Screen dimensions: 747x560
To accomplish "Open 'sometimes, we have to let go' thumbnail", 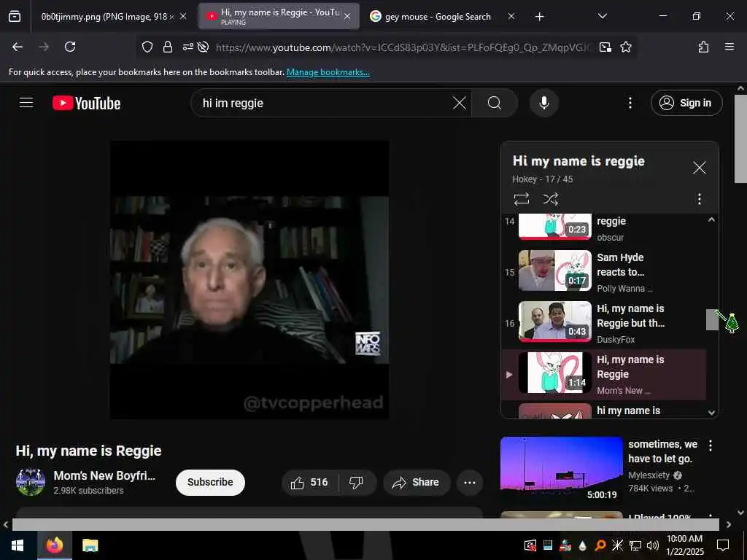I will [561, 470].
